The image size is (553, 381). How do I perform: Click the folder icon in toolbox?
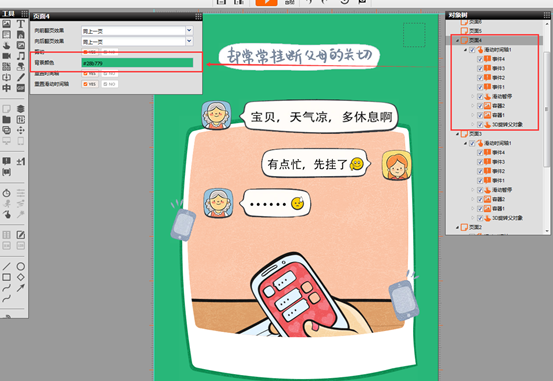click(6, 120)
